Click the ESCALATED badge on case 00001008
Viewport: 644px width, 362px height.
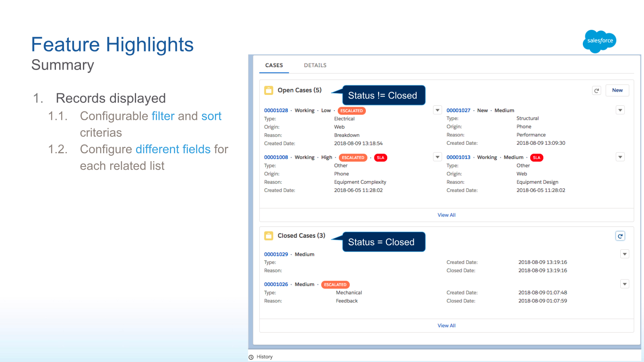353,158
